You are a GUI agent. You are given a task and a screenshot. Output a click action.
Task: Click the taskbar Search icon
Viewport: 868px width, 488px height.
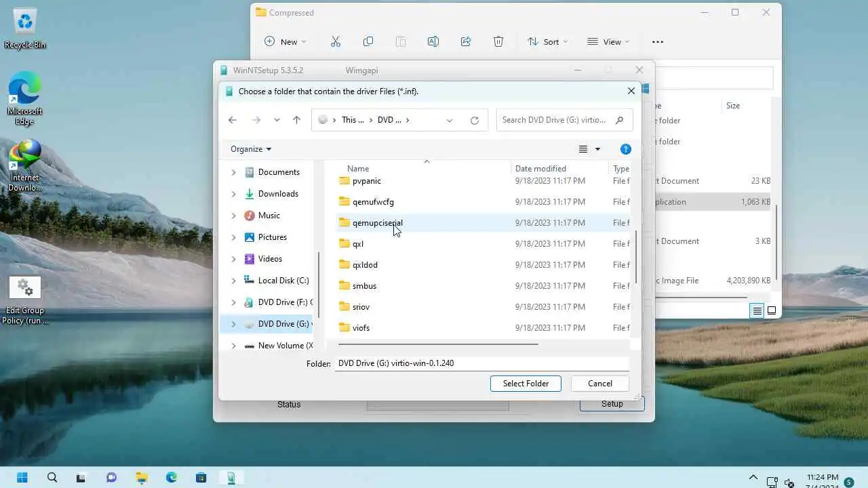click(52, 477)
